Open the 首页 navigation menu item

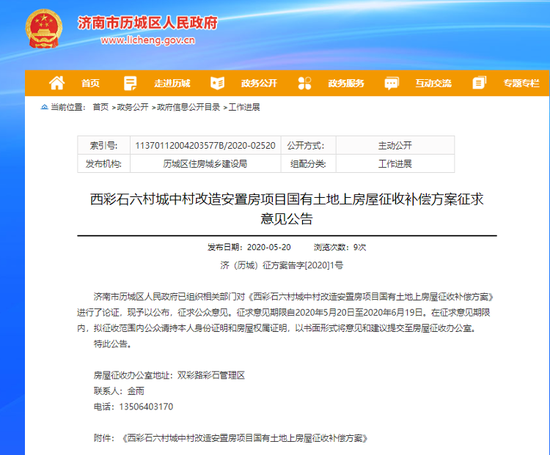pyautogui.click(x=90, y=83)
